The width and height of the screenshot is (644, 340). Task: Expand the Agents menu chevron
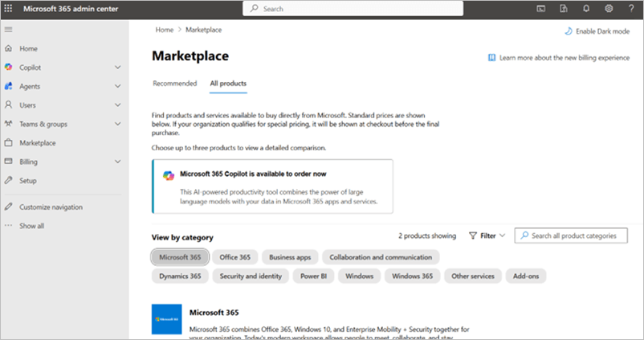[x=118, y=86]
